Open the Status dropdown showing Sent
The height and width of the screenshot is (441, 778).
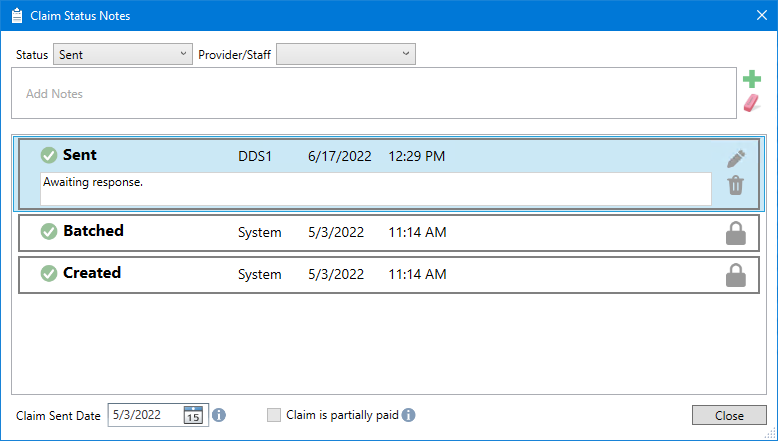pyautogui.click(x=123, y=54)
